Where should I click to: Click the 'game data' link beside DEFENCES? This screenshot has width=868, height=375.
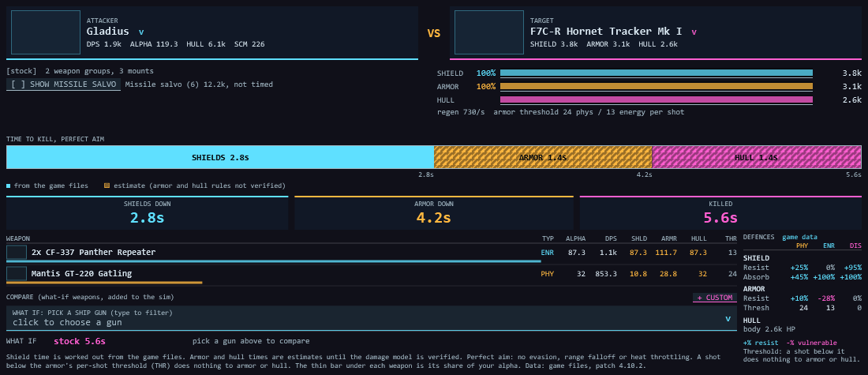(799, 237)
